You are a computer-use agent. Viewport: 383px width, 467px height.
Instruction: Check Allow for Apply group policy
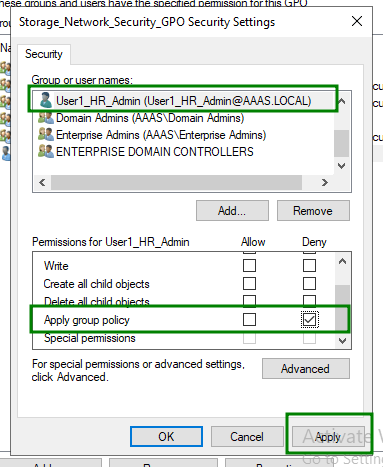(249, 319)
